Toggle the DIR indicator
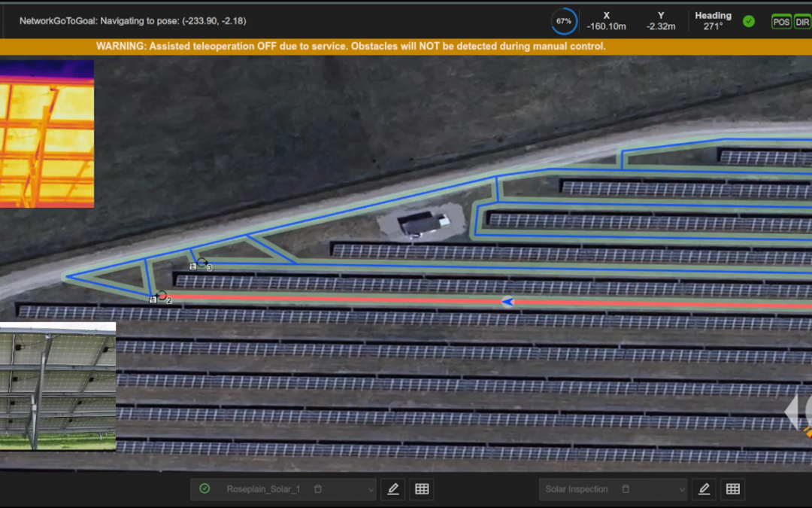Screen dimensions: 812x508 coord(802,22)
